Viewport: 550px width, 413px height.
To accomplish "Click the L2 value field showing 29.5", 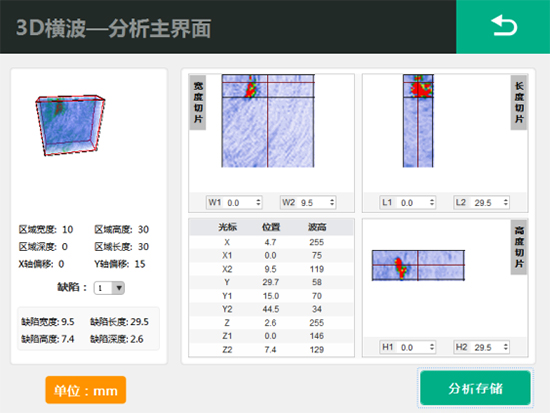I will pos(482,202).
